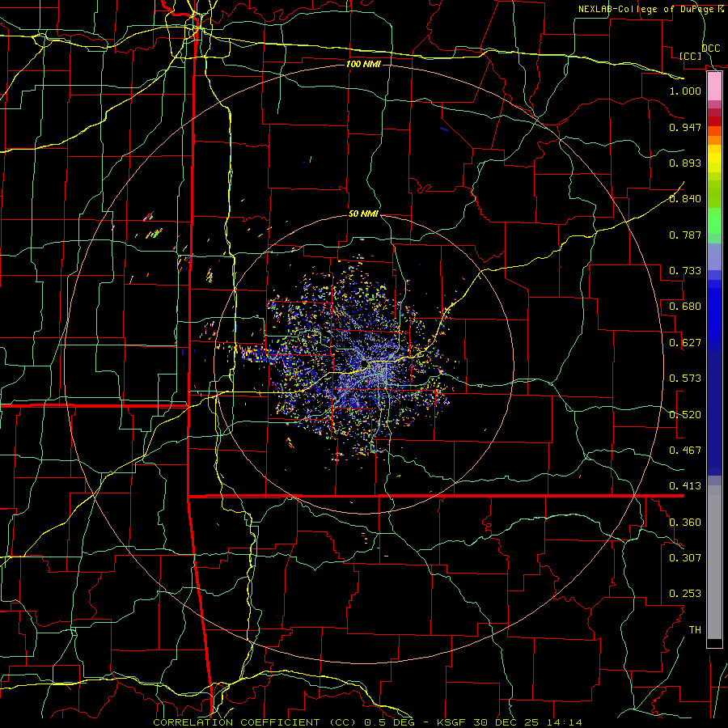Image resolution: width=728 pixels, height=728 pixels.
Task: Click the CORRELATION COEFFICIENT (CC) caption text
Action: (255, 722)
